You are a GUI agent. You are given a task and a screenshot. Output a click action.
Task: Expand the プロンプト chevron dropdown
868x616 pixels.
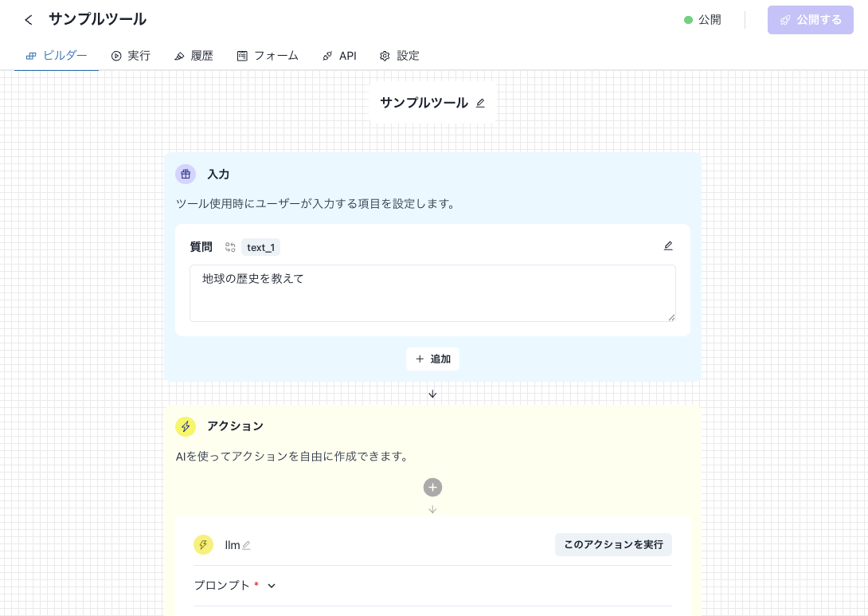(x=272, y=586)
